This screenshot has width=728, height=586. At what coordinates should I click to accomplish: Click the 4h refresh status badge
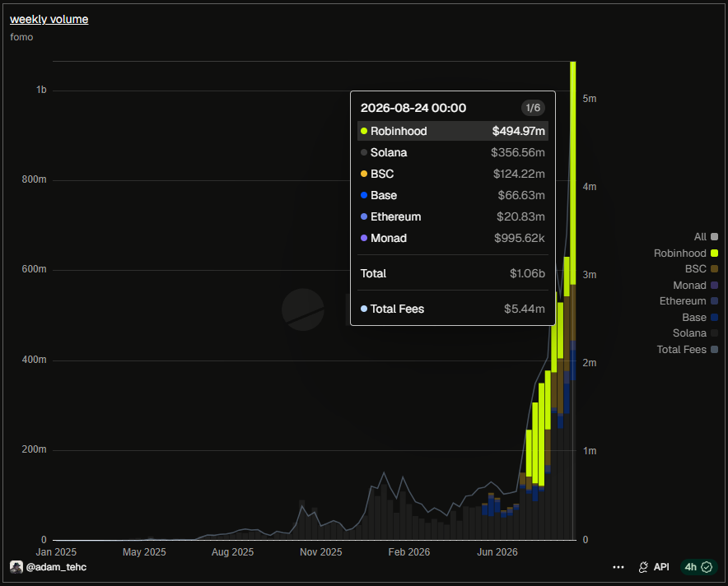pos(698,567)
